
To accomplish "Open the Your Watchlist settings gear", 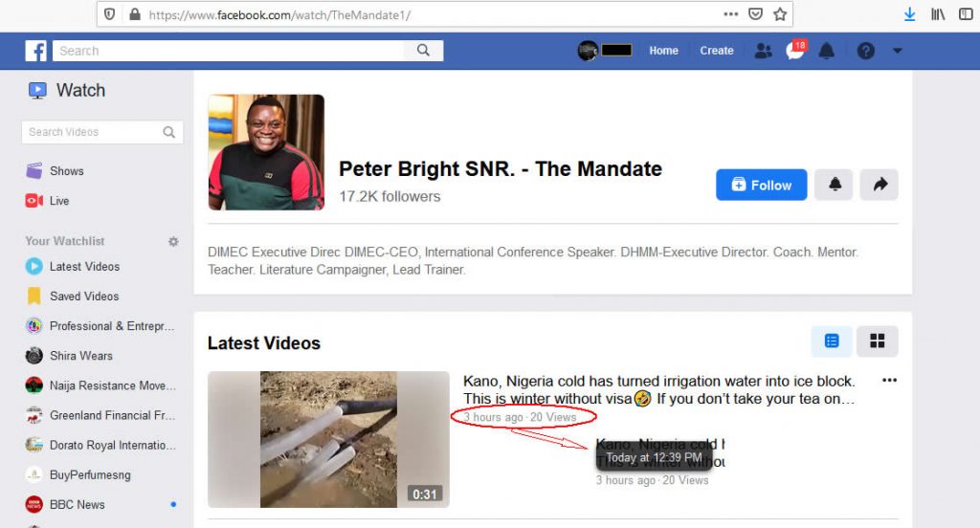I will 173,241.
